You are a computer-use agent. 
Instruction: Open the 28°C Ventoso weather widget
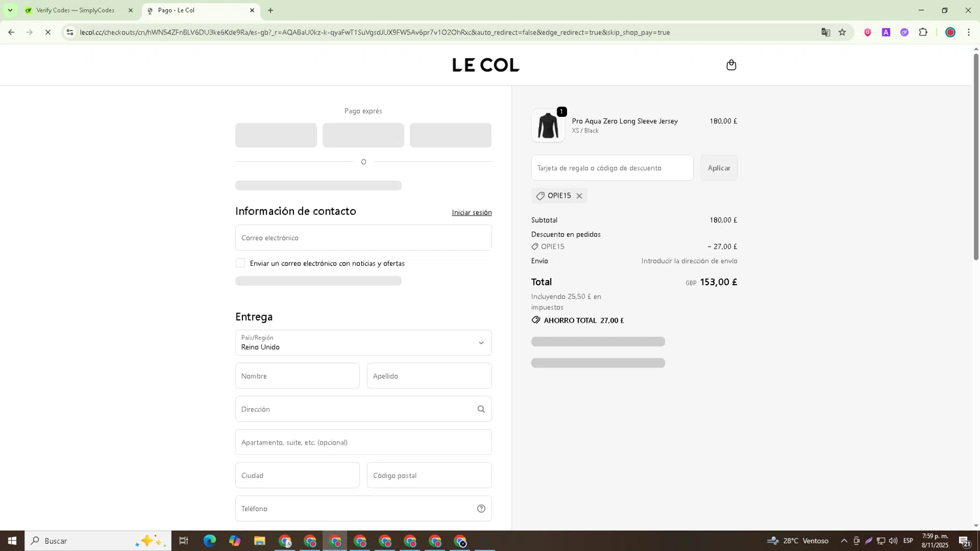(798, 541)
